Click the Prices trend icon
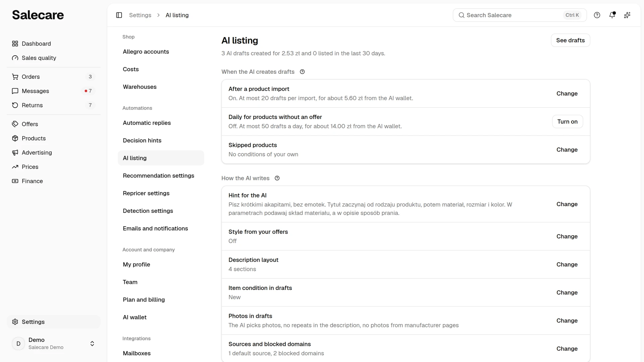 (15, 167)
